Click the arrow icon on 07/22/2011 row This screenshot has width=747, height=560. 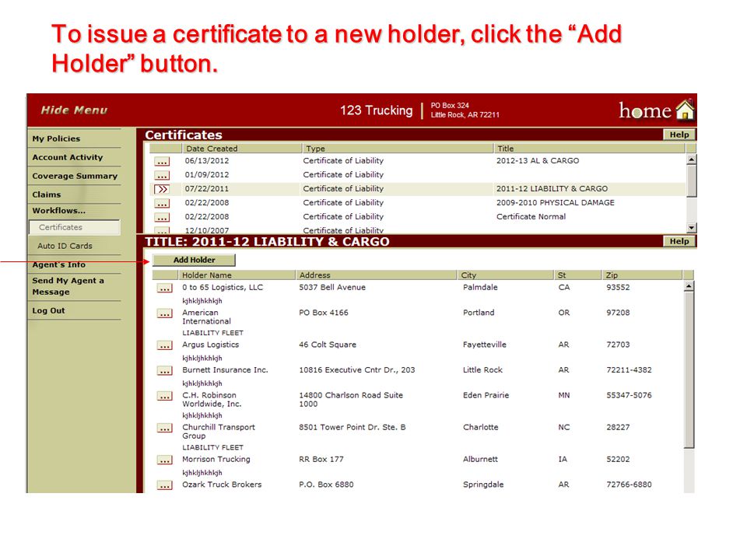pyautogui.click(x=162, y=189)
